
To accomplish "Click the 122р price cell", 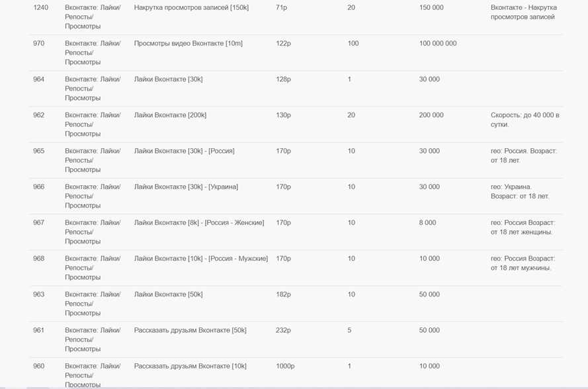I will click(283, 44).
